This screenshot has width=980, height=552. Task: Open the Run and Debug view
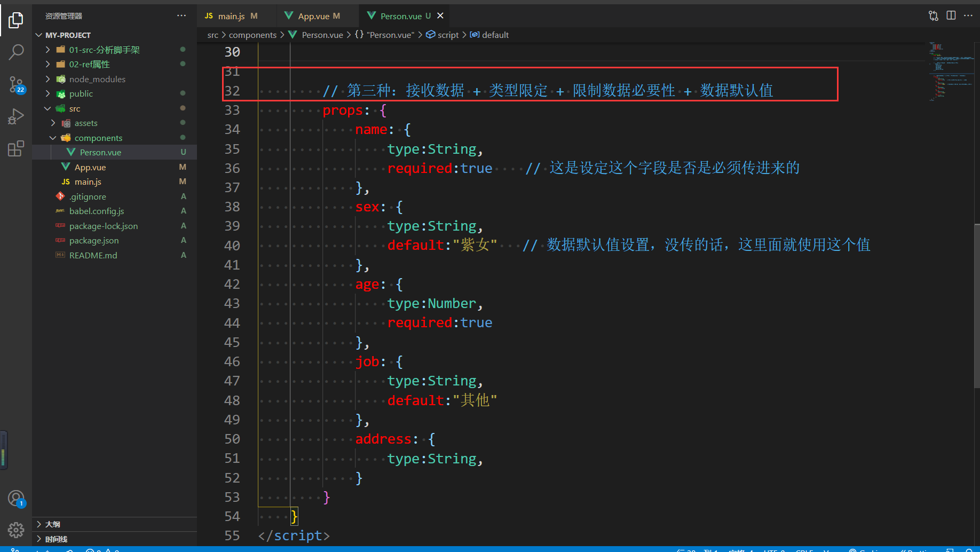(16, 116)
